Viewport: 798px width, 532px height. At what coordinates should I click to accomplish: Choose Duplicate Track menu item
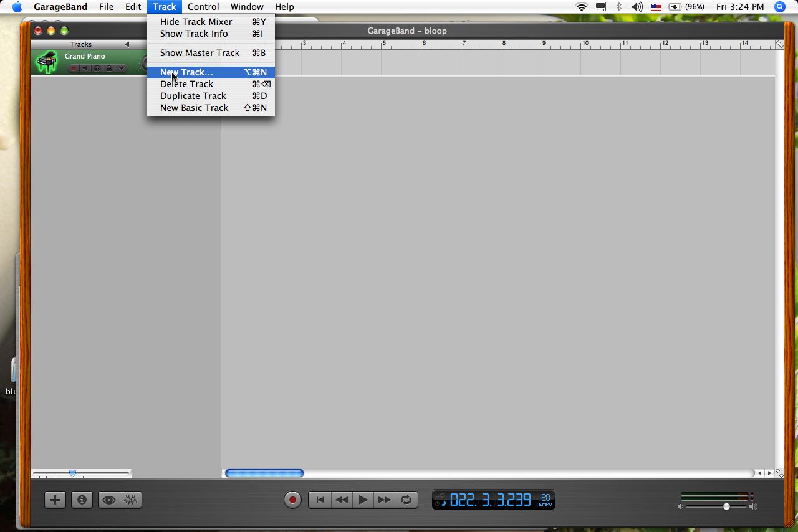211,96
